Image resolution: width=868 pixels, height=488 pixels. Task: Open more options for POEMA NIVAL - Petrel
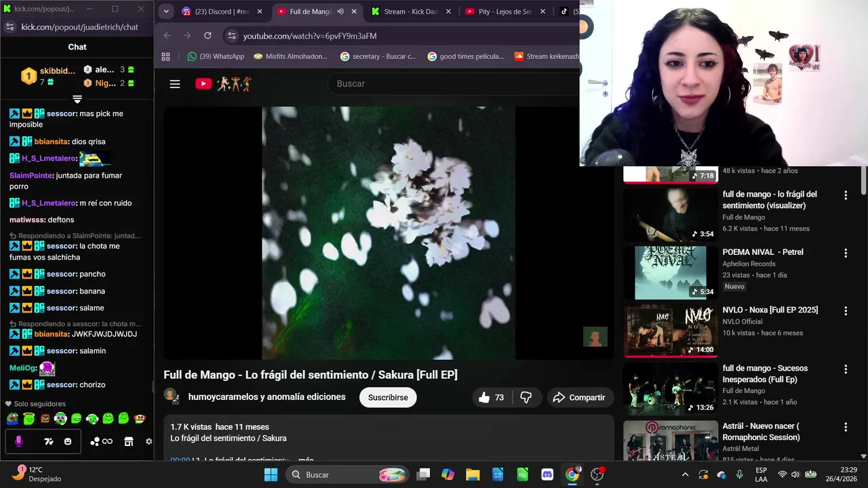coord(845,253)
